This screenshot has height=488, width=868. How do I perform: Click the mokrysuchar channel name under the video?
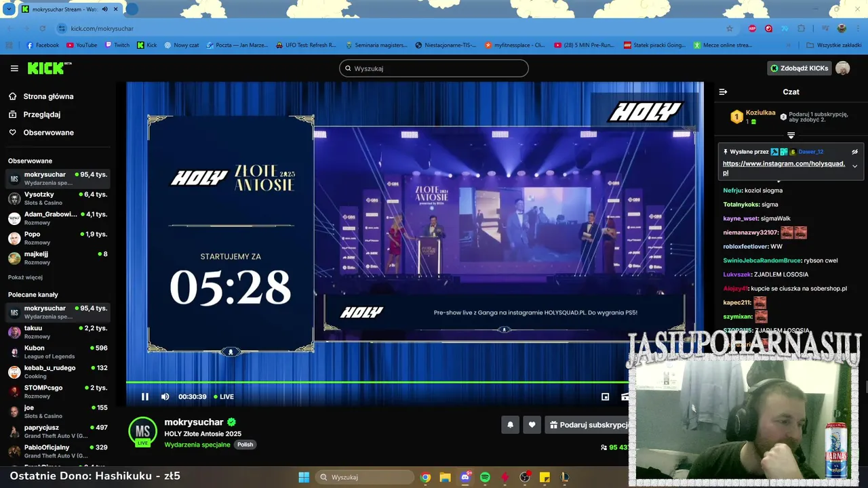194,422
